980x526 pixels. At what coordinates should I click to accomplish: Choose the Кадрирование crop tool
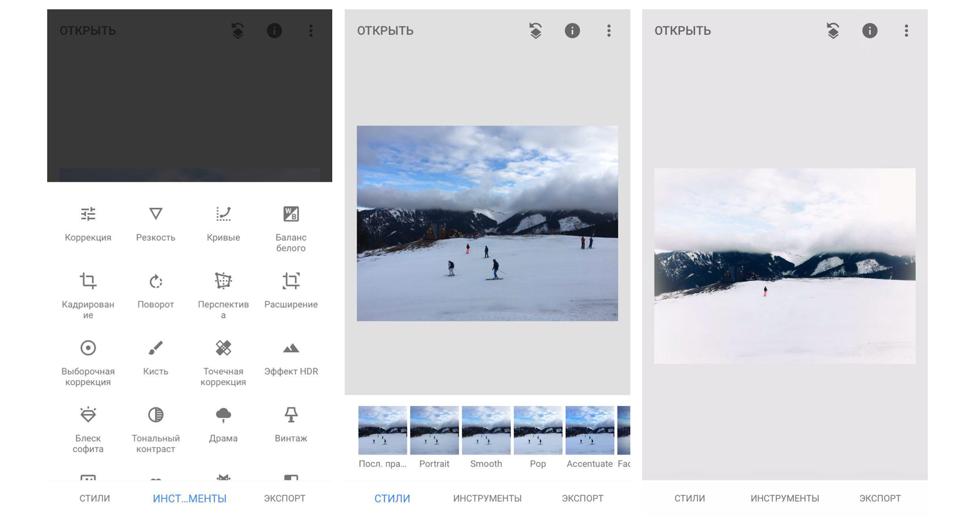coord(88,295)
